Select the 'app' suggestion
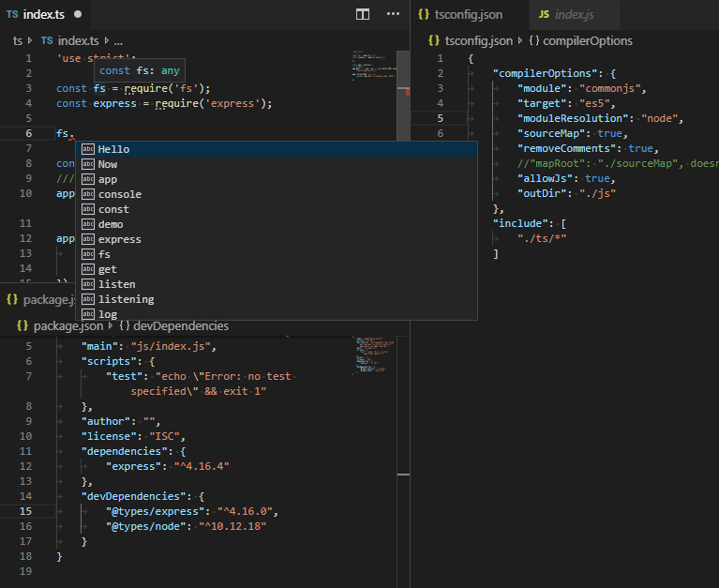Screen dimensions: 719x588 click(277, 179)
